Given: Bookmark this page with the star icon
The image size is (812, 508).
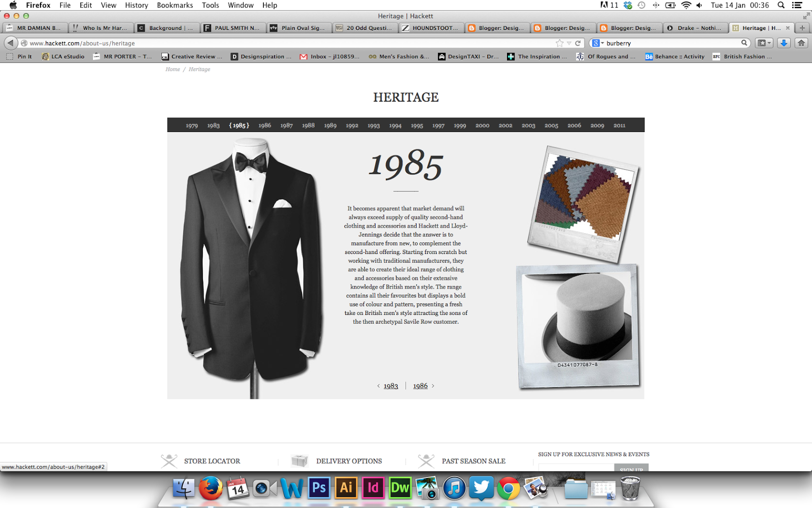Looking at the screenshot, I should coord(559,43).
